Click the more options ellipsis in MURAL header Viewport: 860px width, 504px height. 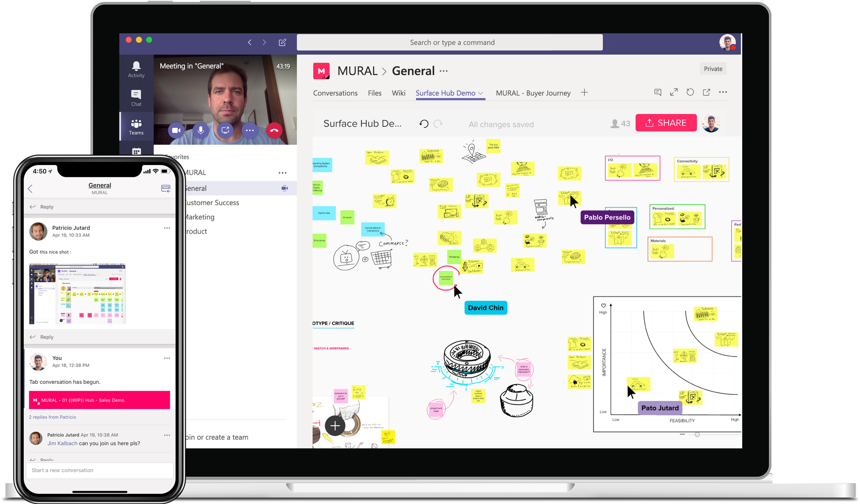(x=445, y=70)
